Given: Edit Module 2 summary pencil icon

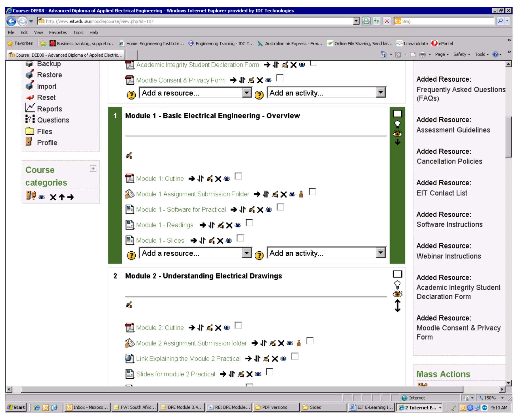Looking at the screenshot, I should [129, 305].
